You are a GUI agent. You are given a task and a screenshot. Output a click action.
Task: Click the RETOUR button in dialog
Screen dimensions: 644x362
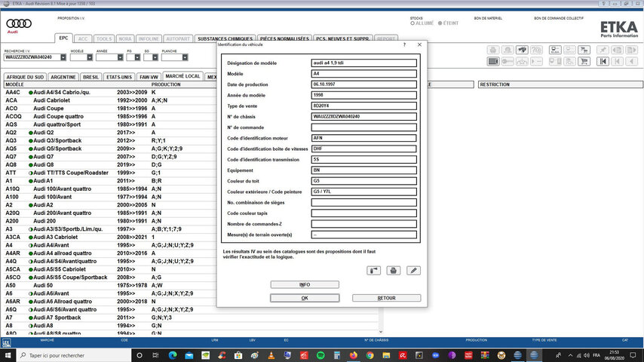click(x=387, y=298)
